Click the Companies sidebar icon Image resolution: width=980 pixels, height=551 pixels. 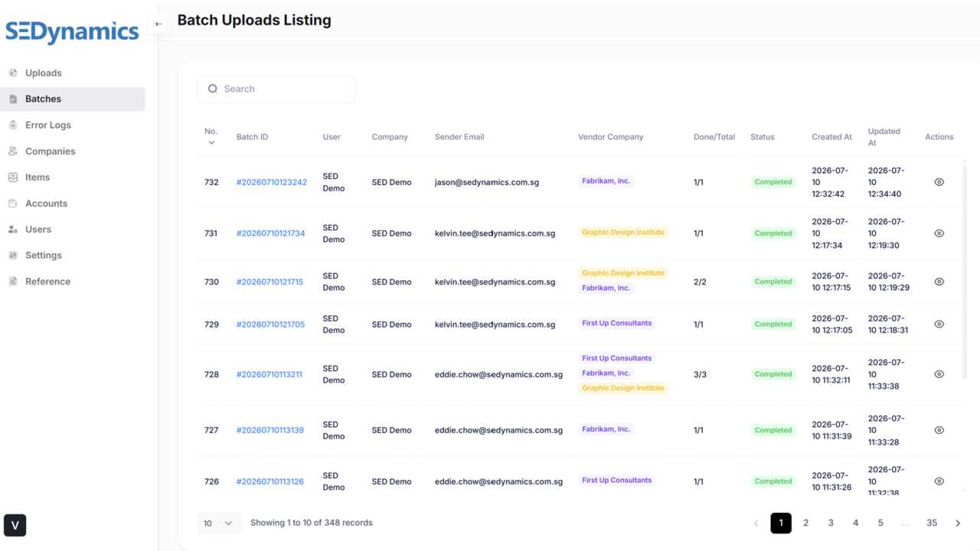click(13, 152)
